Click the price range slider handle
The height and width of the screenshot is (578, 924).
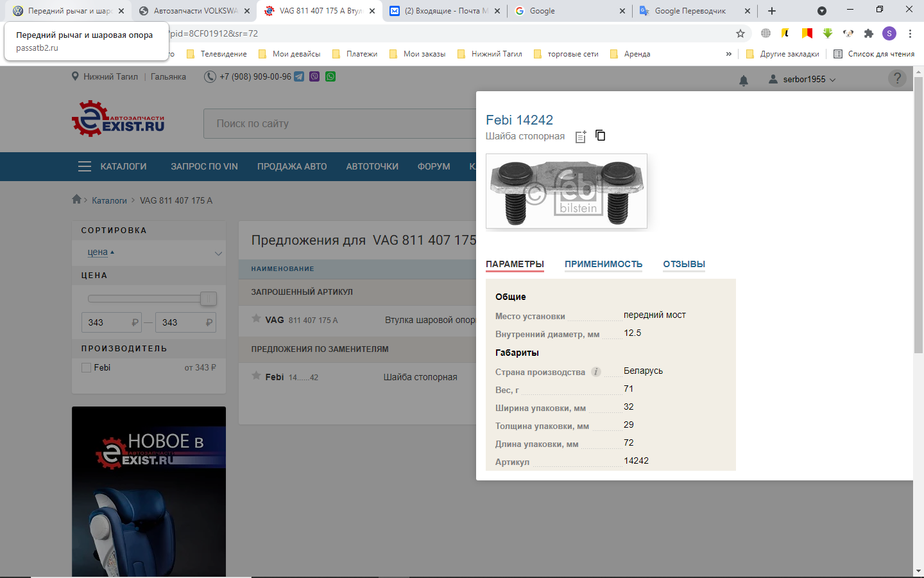click(x=209, y=299)
